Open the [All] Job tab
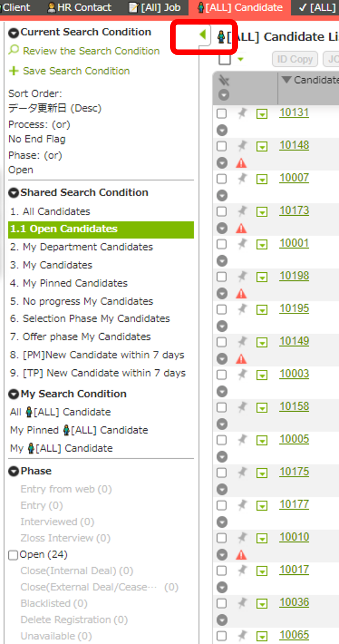Screen dimensions: 339x644 [x=155, y=8]
